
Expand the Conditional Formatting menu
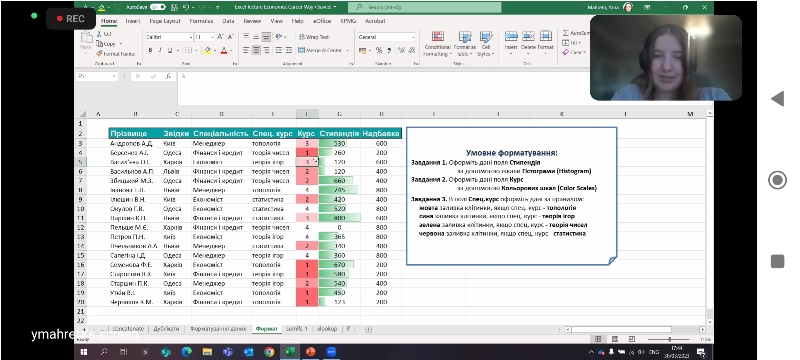click(x=437, y=44)
